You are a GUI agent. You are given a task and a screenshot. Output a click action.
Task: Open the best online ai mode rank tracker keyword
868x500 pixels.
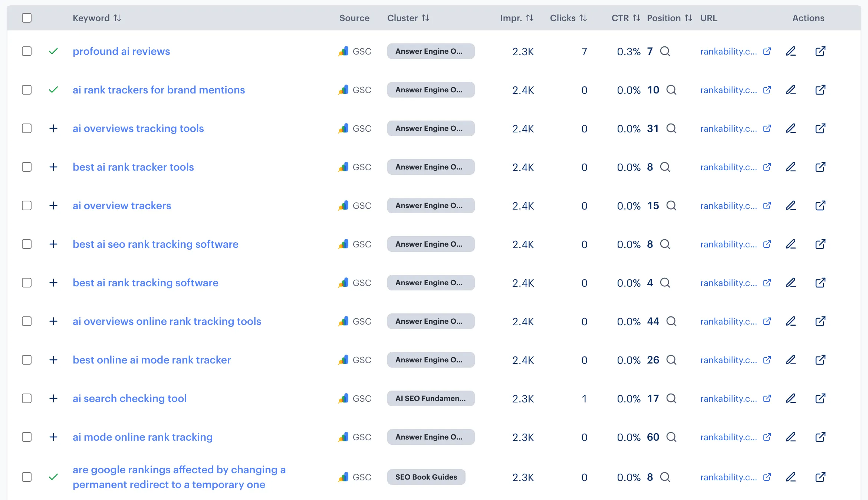pyautogui.click(x=152, y=360)
